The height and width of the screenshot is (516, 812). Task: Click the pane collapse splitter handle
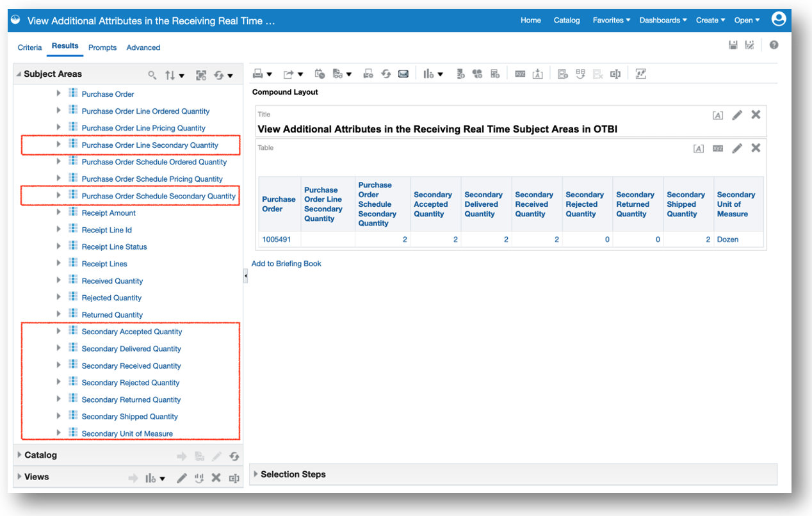[x=245, y=276]
